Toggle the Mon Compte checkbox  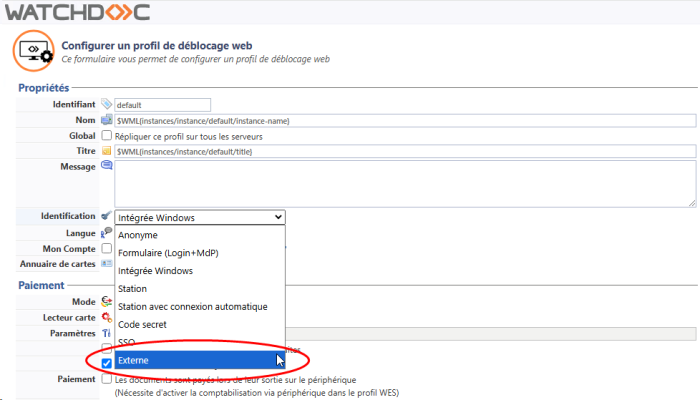[106, 248]
